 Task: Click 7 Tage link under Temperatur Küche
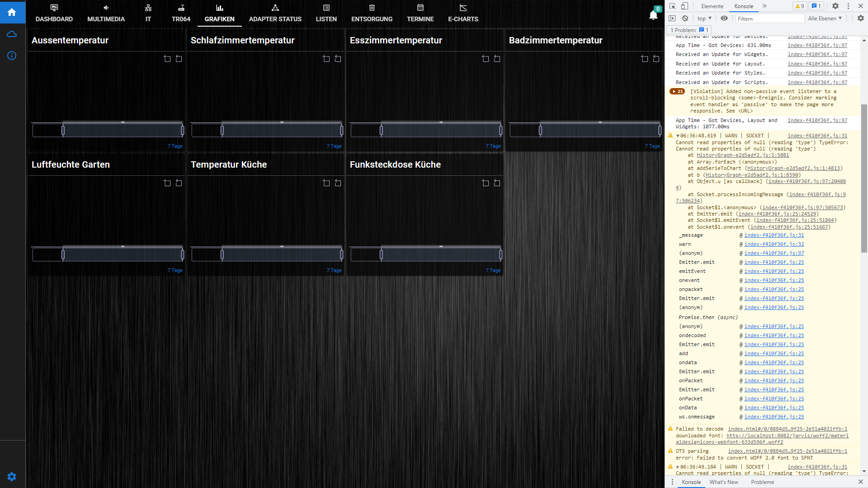pyautogui.click(x=334, y=271)
